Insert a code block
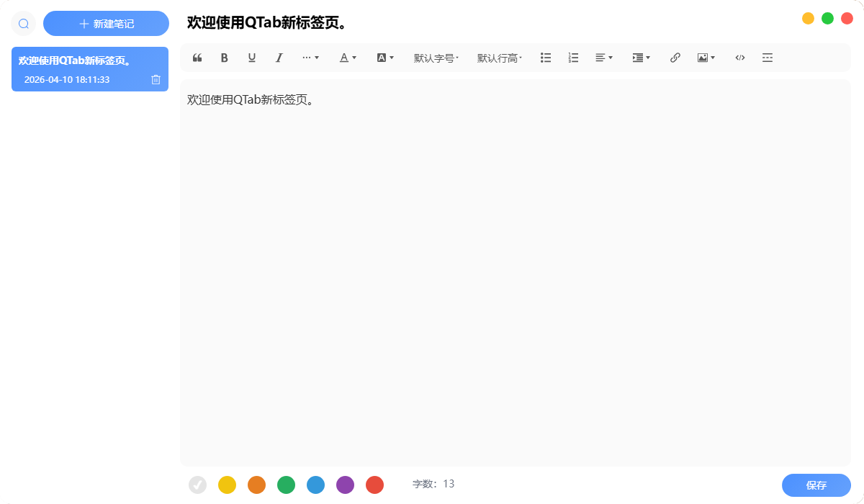Image resolution: width=864 pixels, height=504 pixels. coord(739,58)
